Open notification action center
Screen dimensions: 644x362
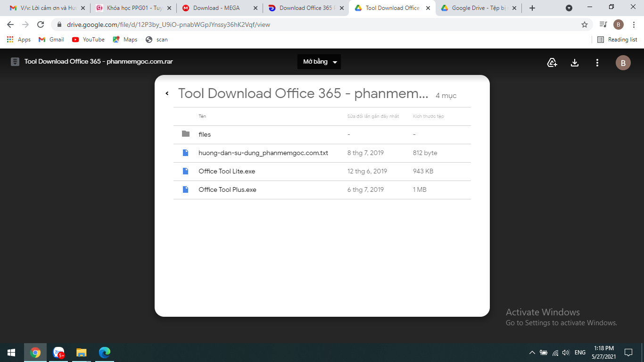coord(628,353)
